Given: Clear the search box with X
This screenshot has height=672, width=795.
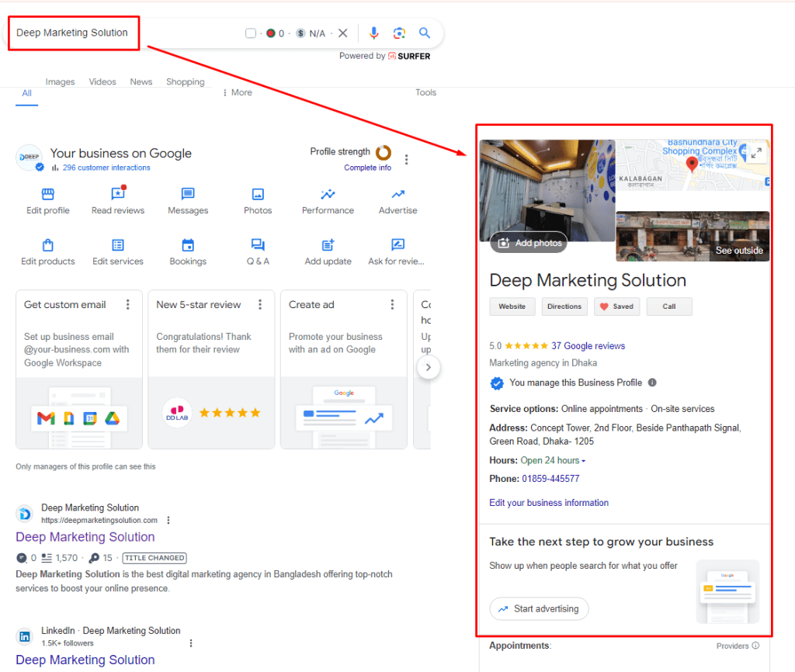Looking at the screenshot, I should click(342, 33).
